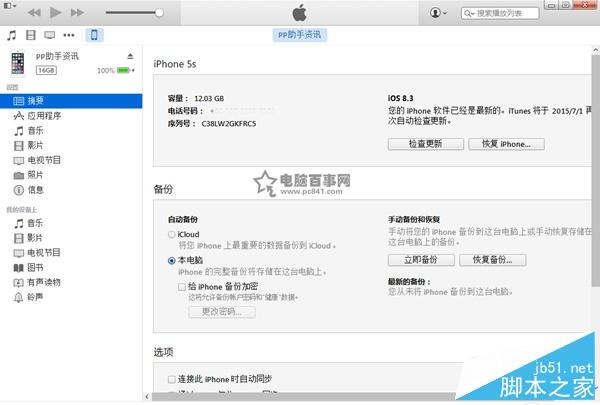600x405 pixels.
Task: Select the iCloud backup radio button
Action: click(172, 234)
